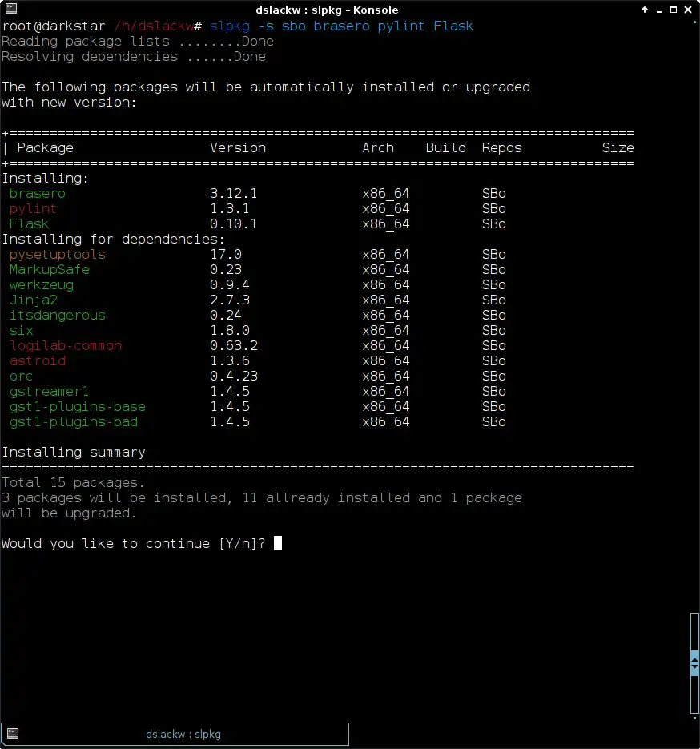Click the terminal icon on the bottom tab
This screenshot has height=749, width=700.
click(13, 733)
